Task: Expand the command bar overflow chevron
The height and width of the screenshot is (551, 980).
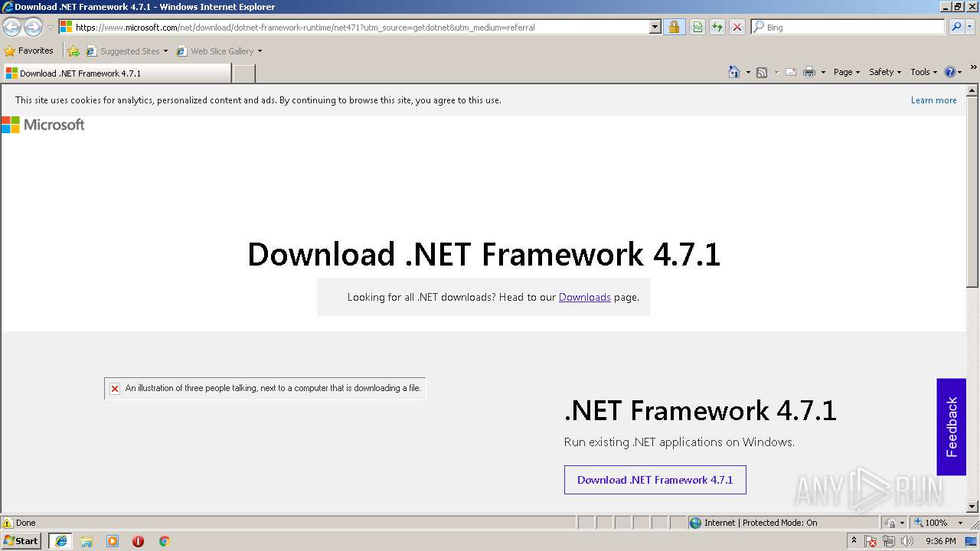Action: tap(974, 68)
